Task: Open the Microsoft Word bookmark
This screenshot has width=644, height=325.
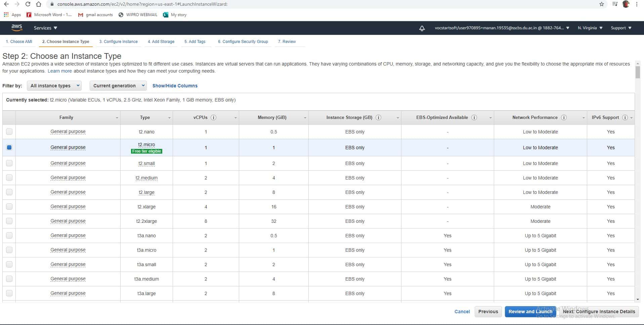Action: tap(49, 14)
